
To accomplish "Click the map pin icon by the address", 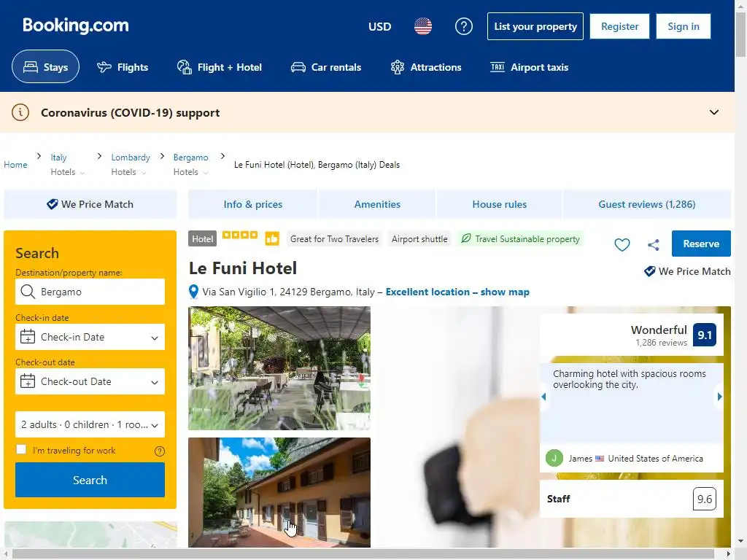I will coord(193,292).
